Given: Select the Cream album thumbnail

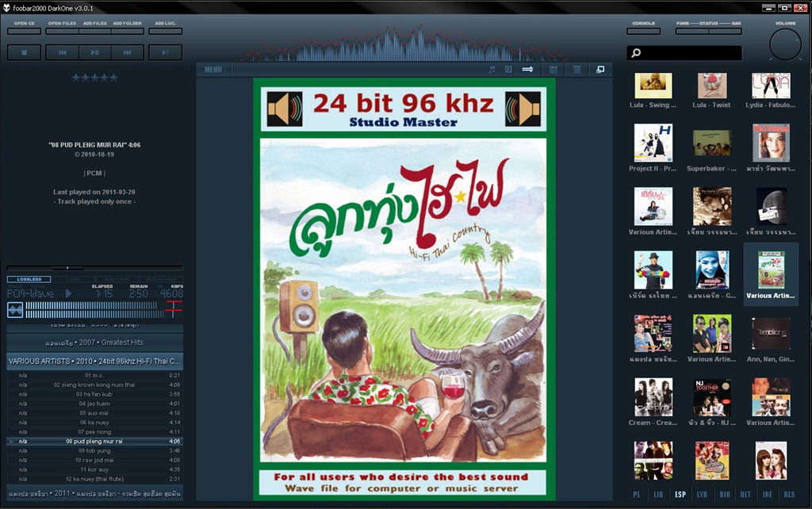Looking at the screenshot, I should coord(653,397).
